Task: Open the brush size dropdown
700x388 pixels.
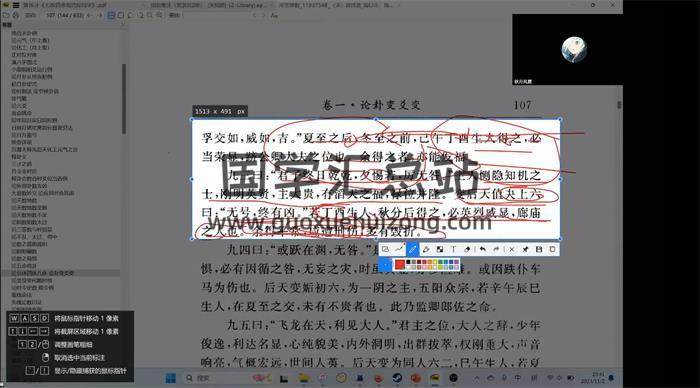Action: coord(385,265)
